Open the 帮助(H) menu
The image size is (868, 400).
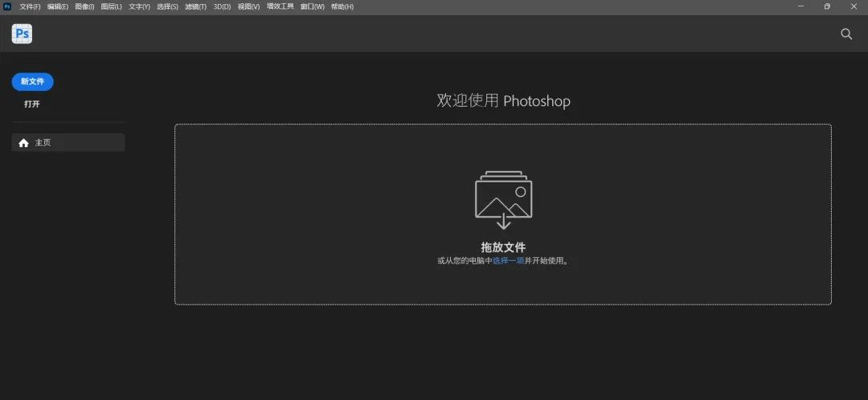(x=342, y=6)
